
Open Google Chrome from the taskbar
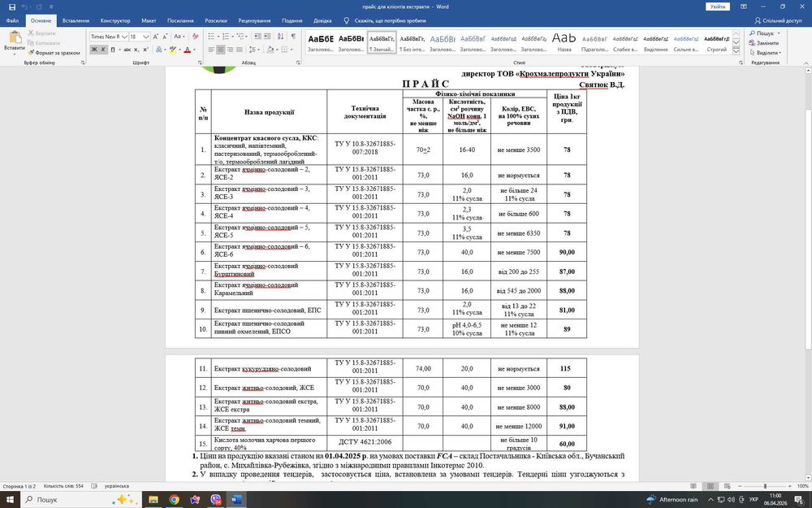tap(174, 500)
